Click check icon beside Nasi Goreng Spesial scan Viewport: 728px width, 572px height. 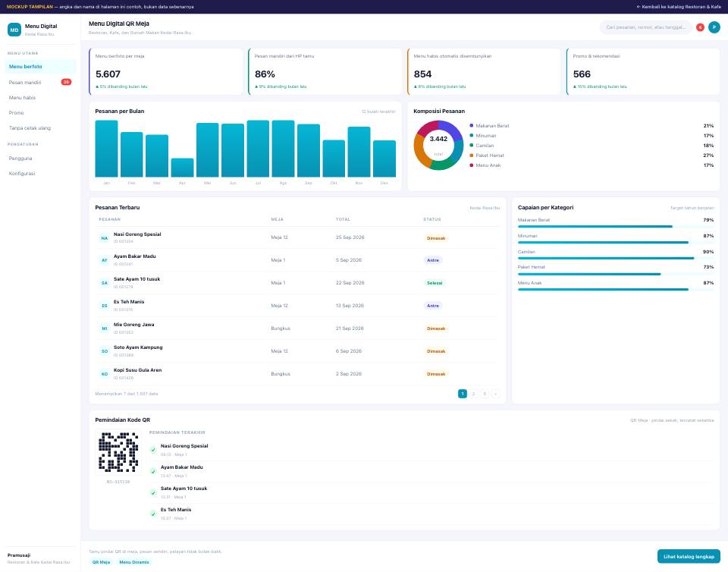point(153,450)
